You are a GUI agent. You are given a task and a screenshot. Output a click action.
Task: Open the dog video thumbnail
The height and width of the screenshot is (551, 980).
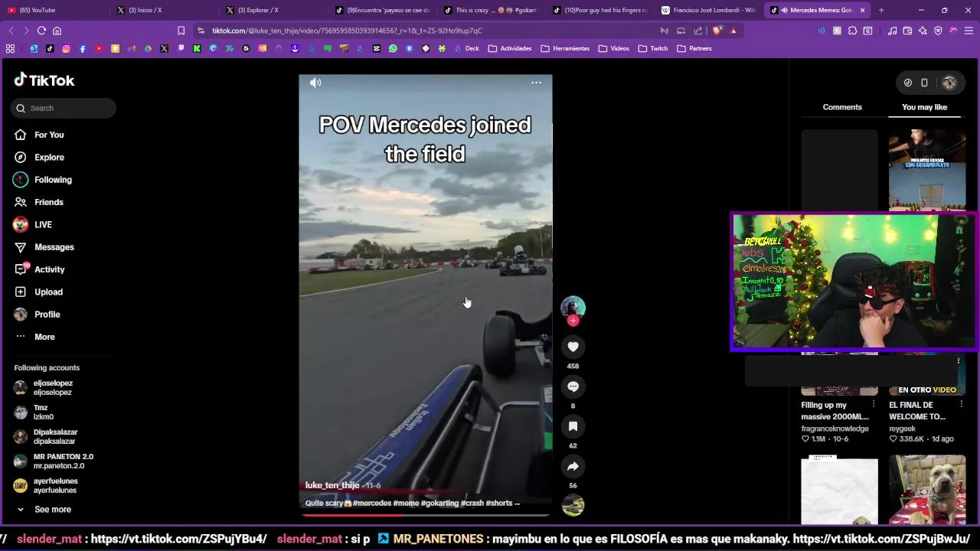(927, 490)
